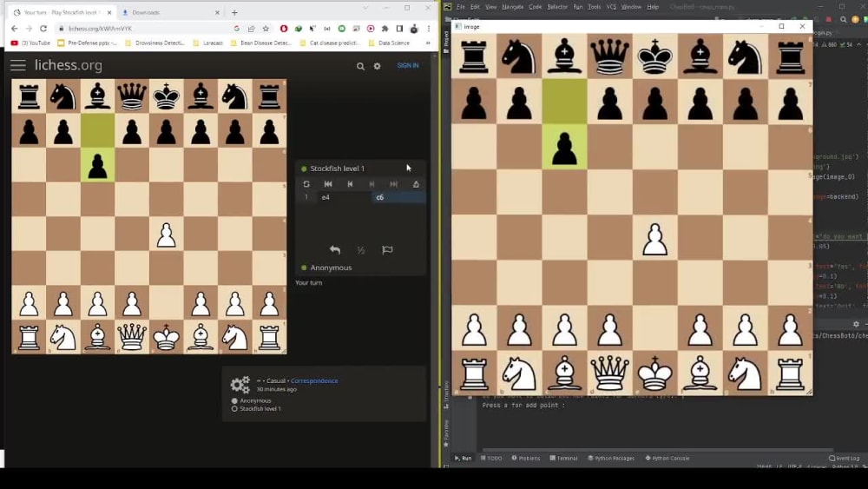The height and width of the screenshot is (489, 868).
Task: Open the Problems tool window in PyCharm
Action: coord(526,458)
